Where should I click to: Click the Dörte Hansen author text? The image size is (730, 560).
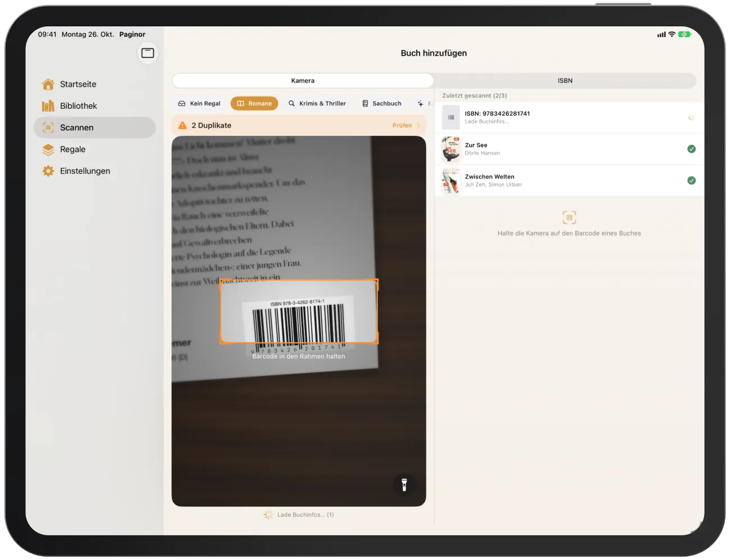(482, 153)
